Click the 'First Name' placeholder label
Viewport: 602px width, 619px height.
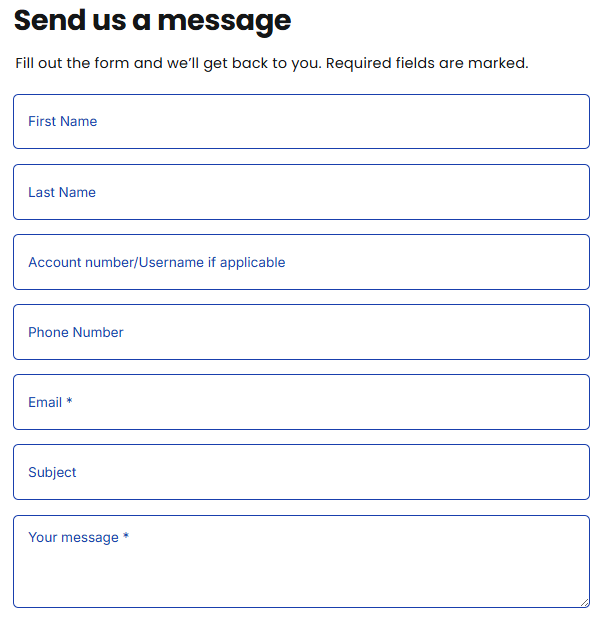coord(62,122)
